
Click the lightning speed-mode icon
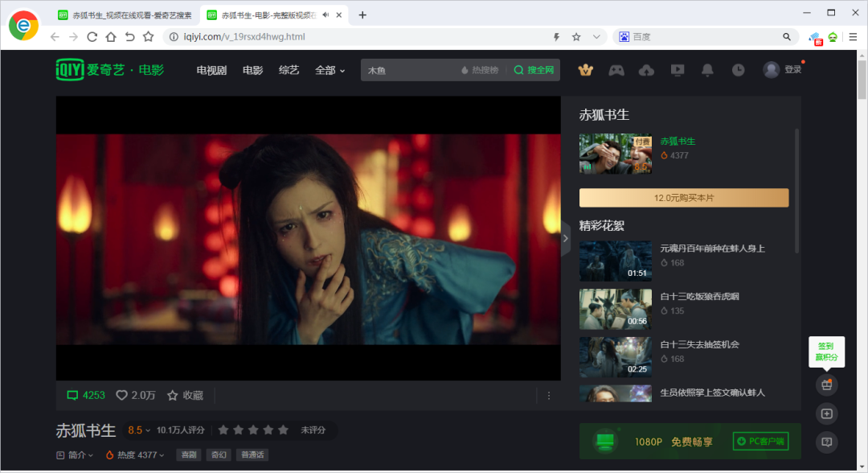[x=556, y=36]
